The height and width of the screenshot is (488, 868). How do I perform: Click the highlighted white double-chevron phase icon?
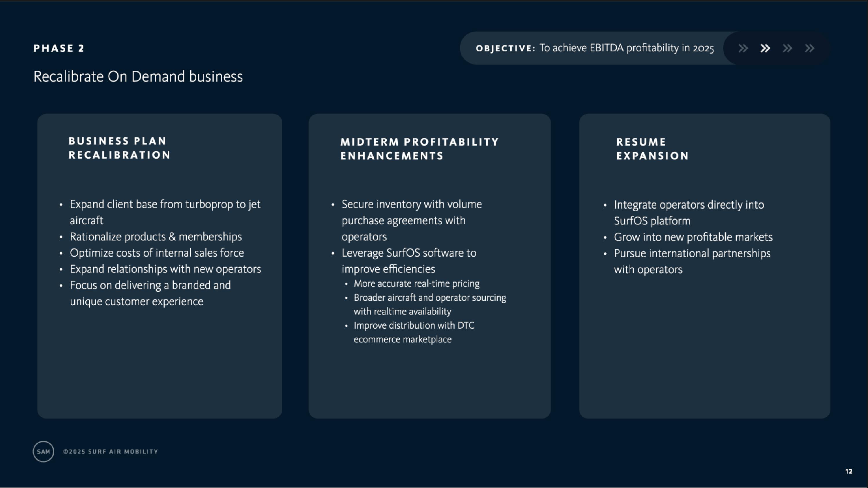[x=765, y=48]
